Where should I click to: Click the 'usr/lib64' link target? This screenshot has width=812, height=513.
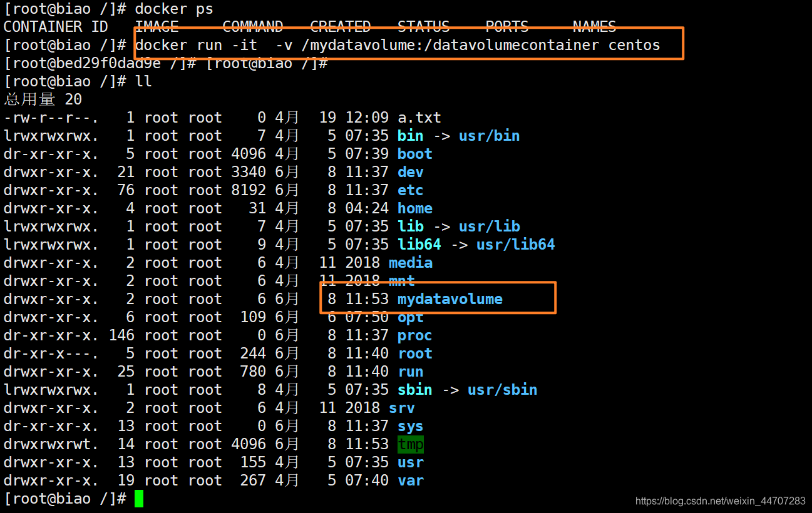tap(516, 245)
